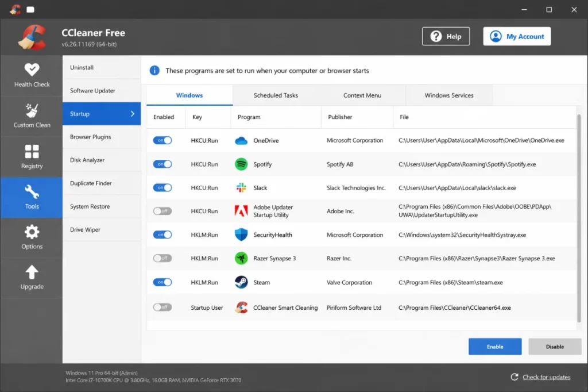Viewport: 588px width, 392px height.
Task: Open Drive Wiper
Action: pyautogui.click(x=102, y=230)
